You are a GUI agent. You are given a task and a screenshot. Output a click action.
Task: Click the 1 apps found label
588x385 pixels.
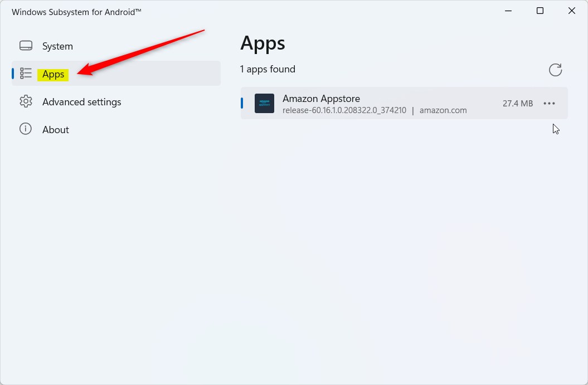[268, 69]
